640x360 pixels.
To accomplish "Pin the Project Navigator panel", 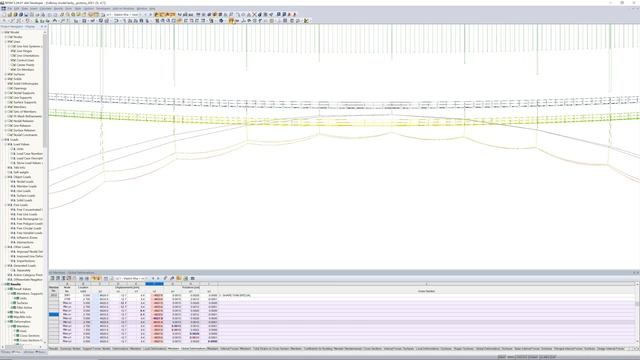I will point(42,27).
